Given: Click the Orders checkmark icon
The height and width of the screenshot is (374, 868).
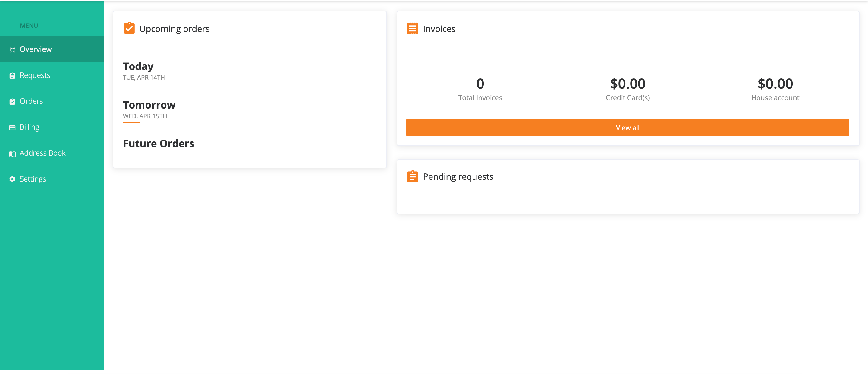Looking at the screenshot, I should click(12, 102).
